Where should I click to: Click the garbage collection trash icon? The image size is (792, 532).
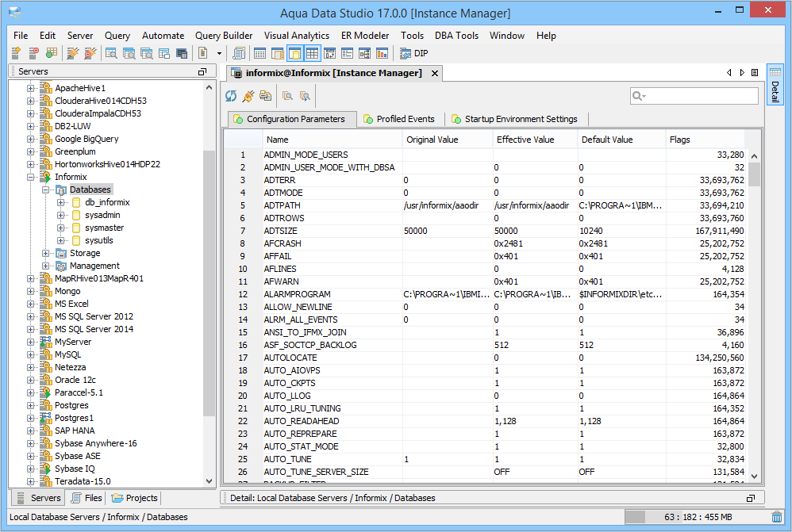click(776, 517)
